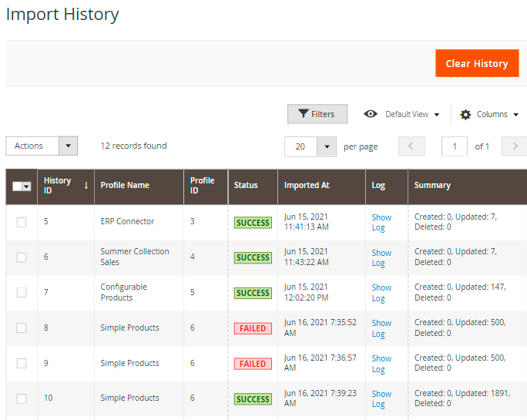The width and height of the screenshot is (527, 420).
Task: Open Show Log for Summer Collection Sales
Action: click(x=381, y=257)
